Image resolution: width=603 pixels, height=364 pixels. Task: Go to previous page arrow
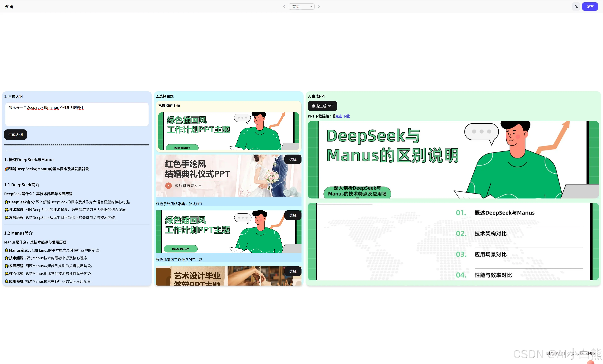point(284,7)
